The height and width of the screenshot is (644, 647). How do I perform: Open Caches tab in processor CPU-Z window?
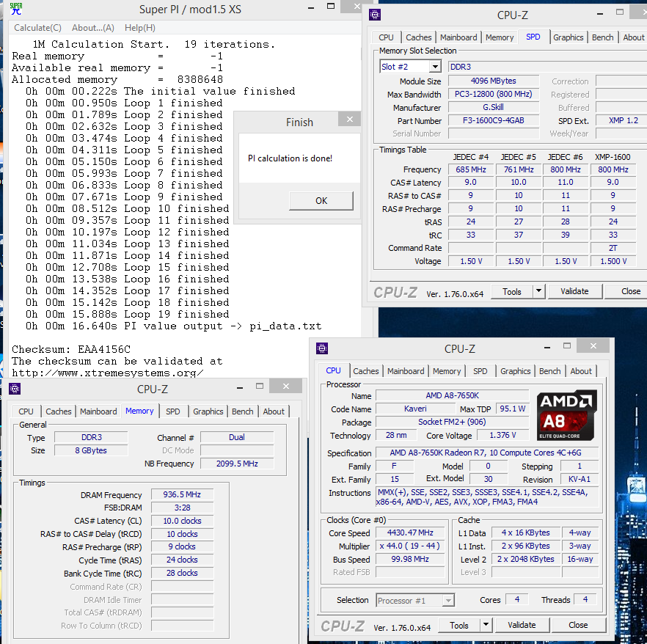click(x=365, y=371)
